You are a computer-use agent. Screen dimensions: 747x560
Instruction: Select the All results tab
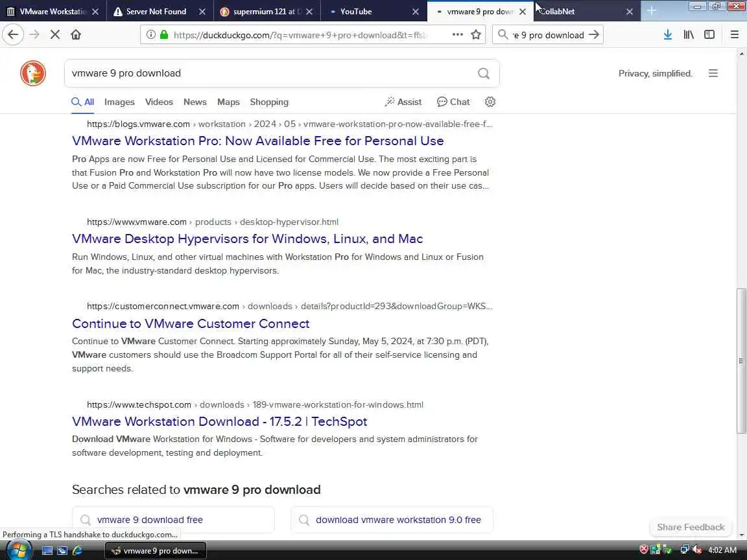tap(83, 102)
